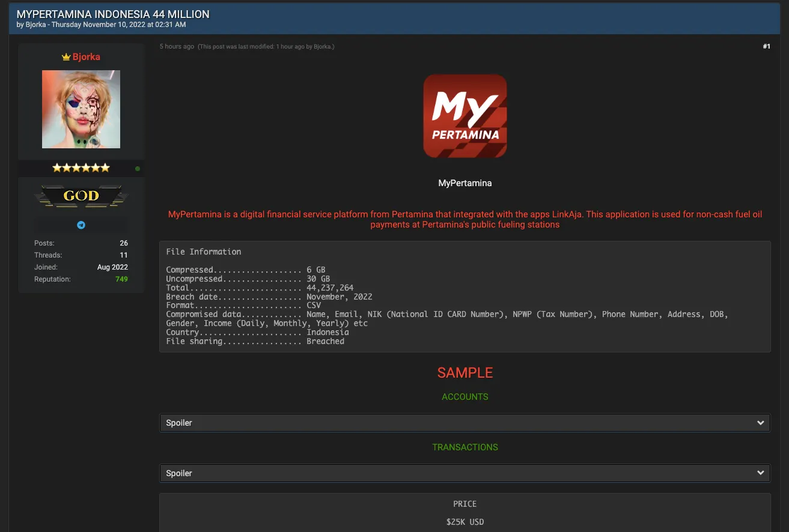Image resolution: width=789 pixels, height=532 pixels.
Task: Click Bjorka in the thread byline
Action: [x=35, y=25]
